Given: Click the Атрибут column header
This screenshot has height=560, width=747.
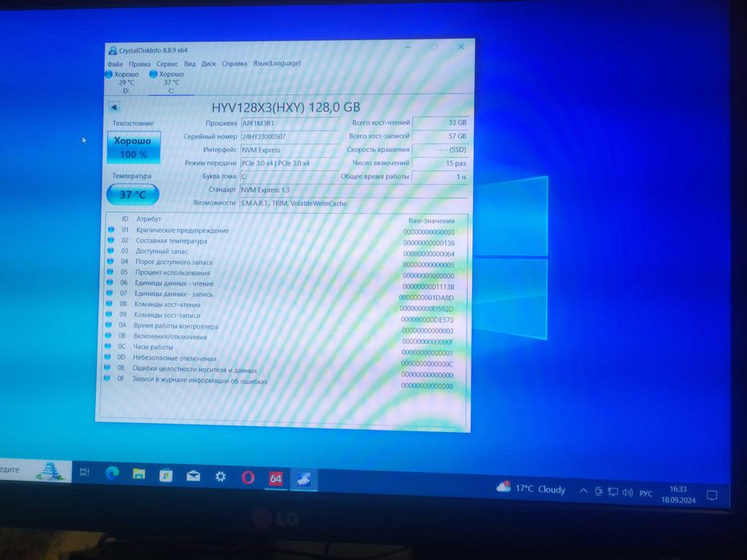Looking at the screenshot, I should [x=149, y=219].
